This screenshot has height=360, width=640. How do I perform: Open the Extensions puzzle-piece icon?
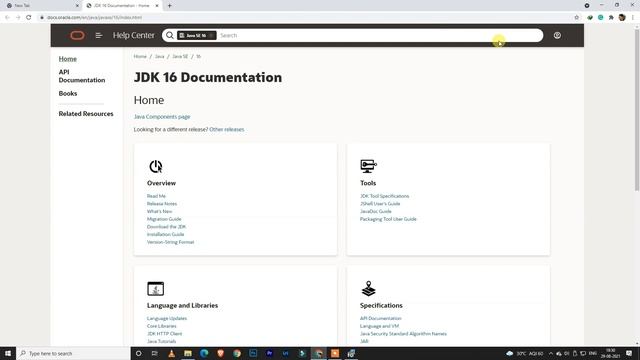click(611, 18)
